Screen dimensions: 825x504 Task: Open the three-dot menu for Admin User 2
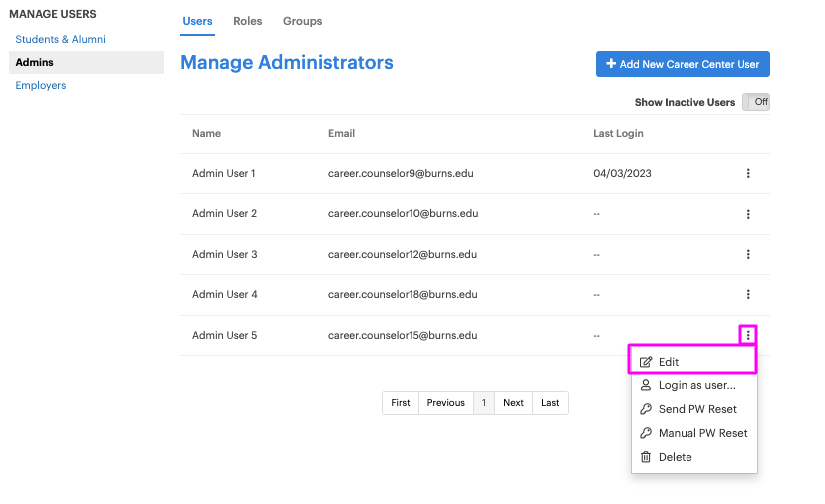coord(748,214)
